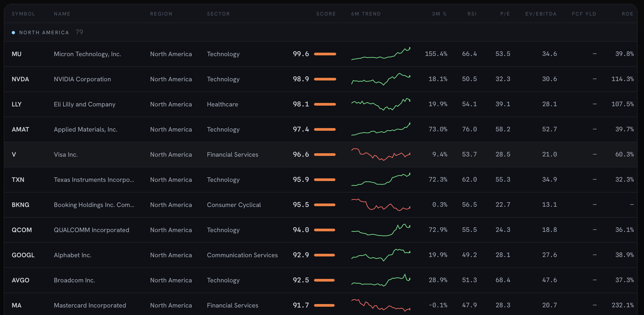Image resolution: width=644 pixels, height=315 pixels.
Task: Open the MU ticker symbol
Action: pyautogui.click(x=17, y=54)
